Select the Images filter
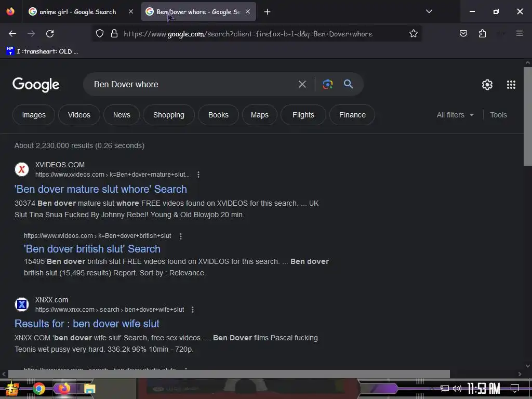This screenshot has width=532, height=399. tap(34, 115)
